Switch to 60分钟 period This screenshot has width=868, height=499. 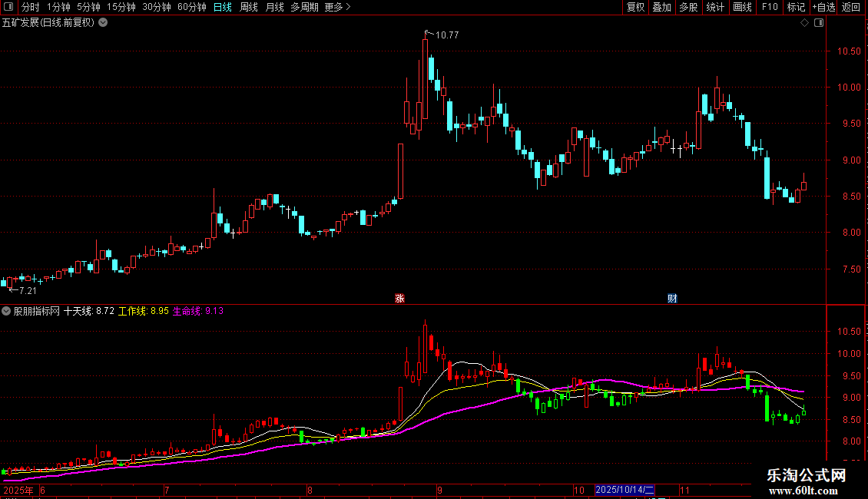(x=192, y=7)
